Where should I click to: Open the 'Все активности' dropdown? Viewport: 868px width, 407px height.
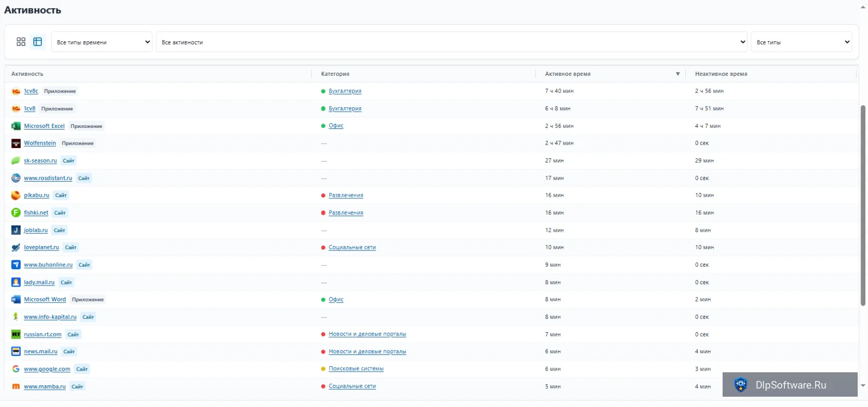click(x=452, y=42)
